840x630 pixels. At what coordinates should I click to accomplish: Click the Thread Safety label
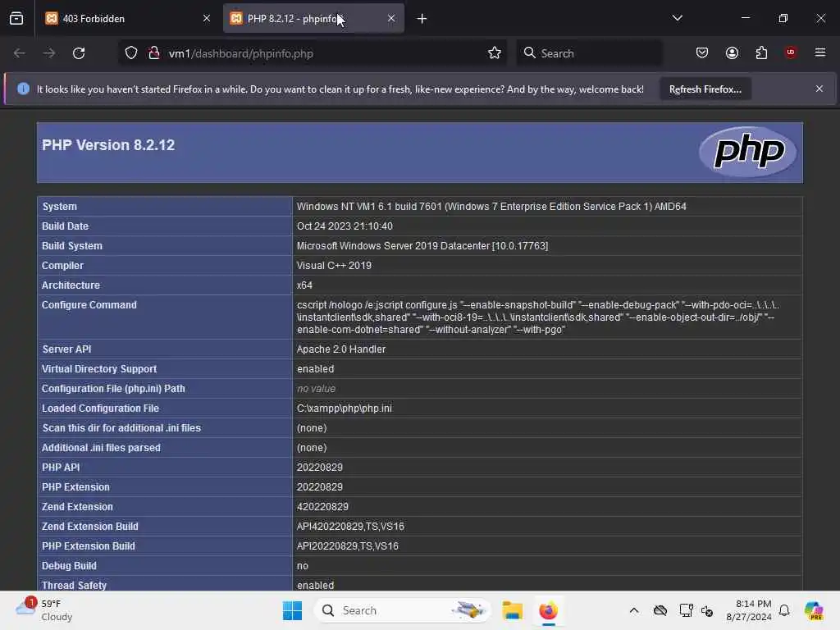coord(74,585)
